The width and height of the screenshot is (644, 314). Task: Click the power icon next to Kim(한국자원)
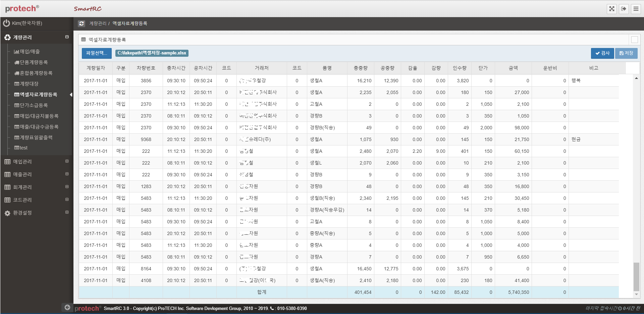6,23
